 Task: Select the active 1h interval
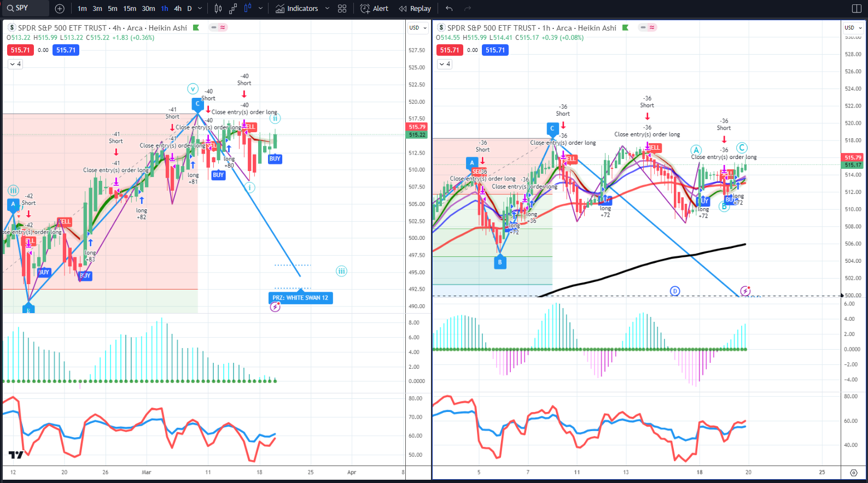tap(165, 8)
